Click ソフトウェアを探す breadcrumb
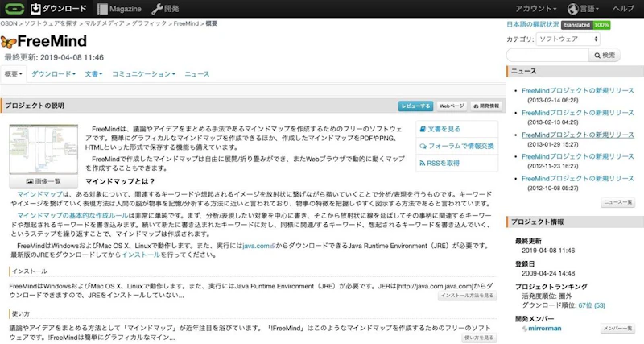Viewport: 644px width, 344px height. pyautogui.click(x=51, y=23)
